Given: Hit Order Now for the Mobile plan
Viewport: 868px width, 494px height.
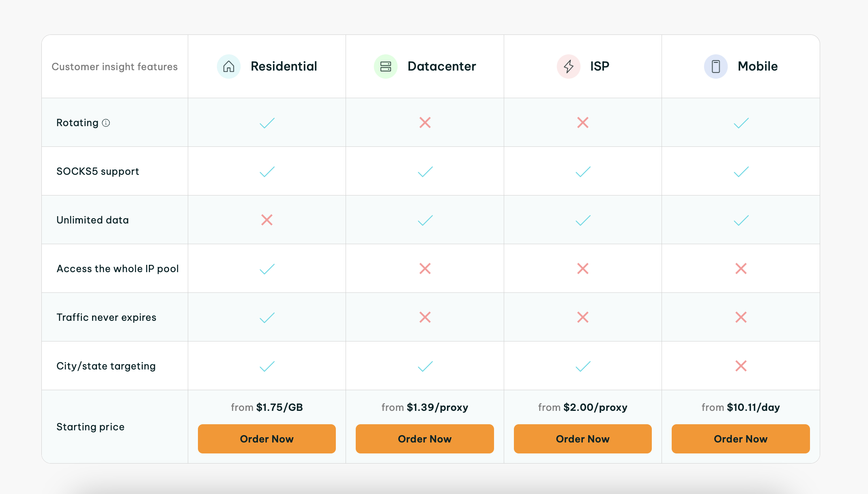Looking at the screenshot, I should click(741, 439).
